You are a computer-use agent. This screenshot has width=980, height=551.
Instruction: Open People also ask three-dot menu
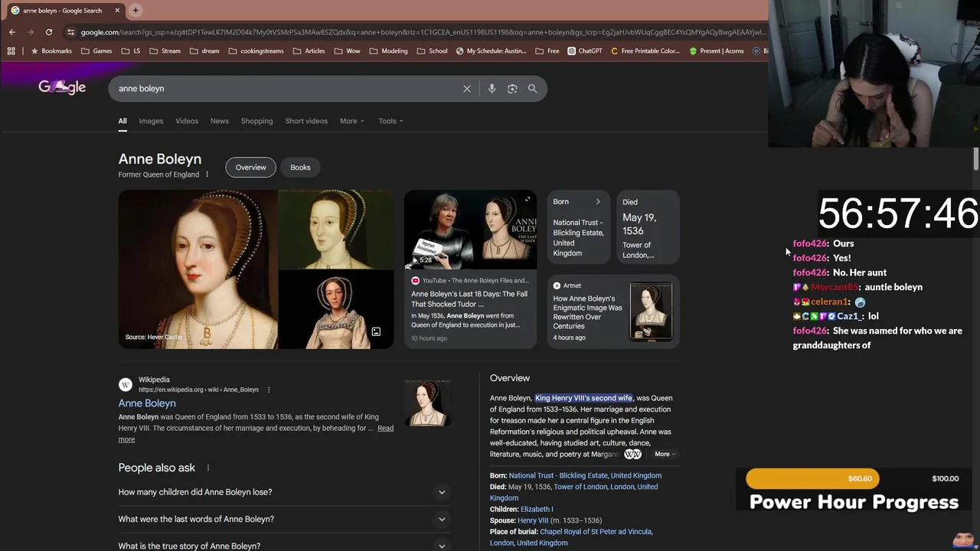click(x=207, y=468)
